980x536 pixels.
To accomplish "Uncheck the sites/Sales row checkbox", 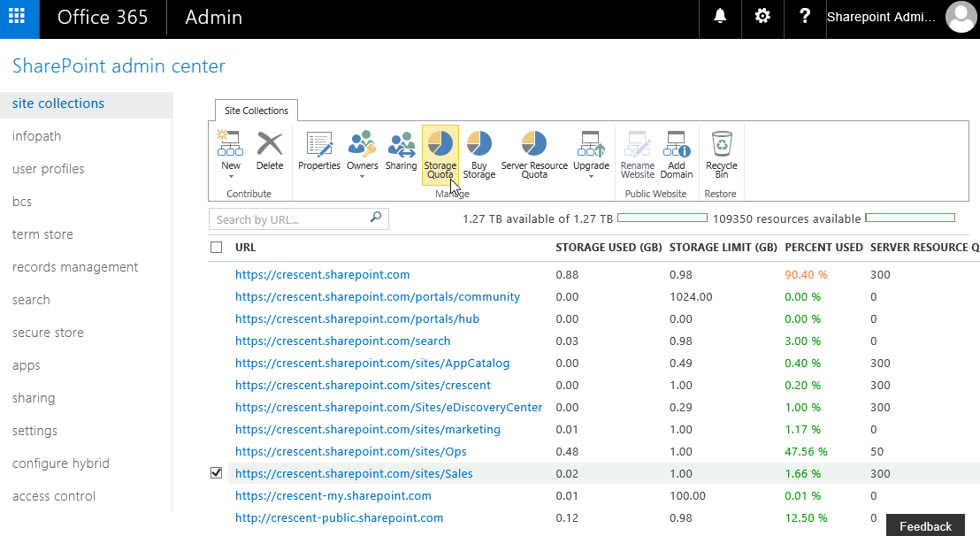I will point(216,472).
